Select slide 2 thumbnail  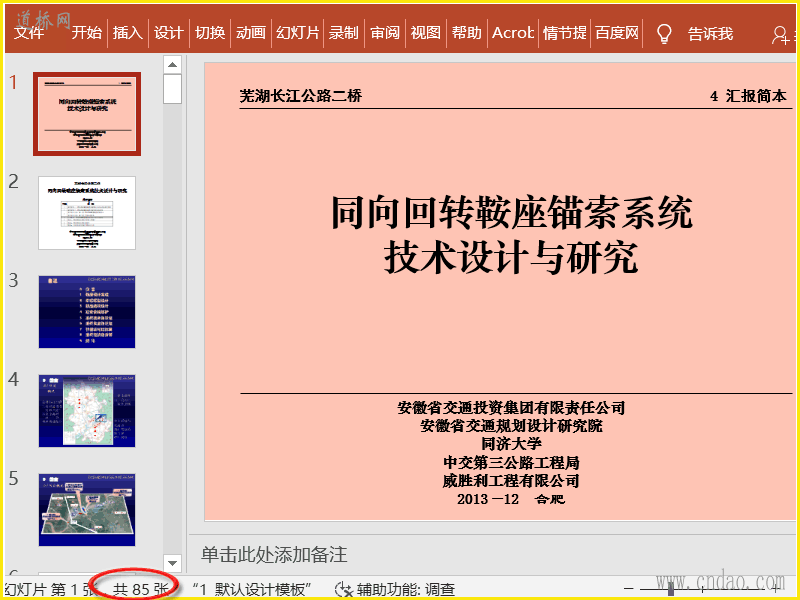point(87,213)
